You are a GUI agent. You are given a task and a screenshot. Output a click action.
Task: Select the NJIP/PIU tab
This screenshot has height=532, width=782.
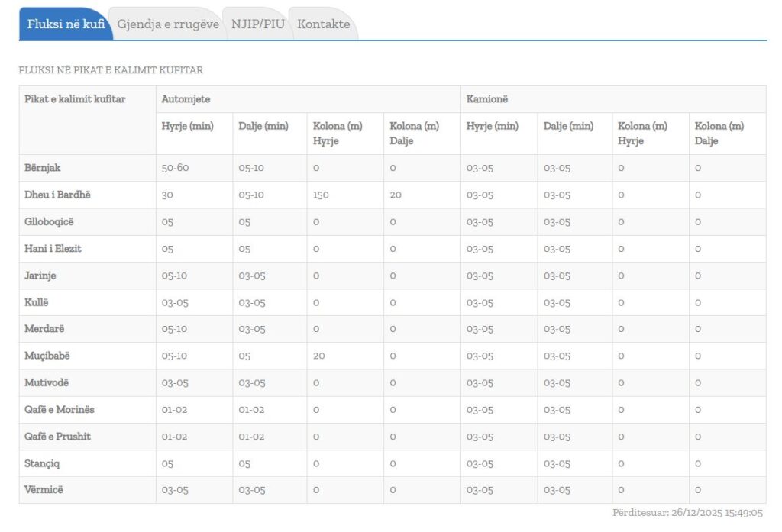tap(258, 24)
